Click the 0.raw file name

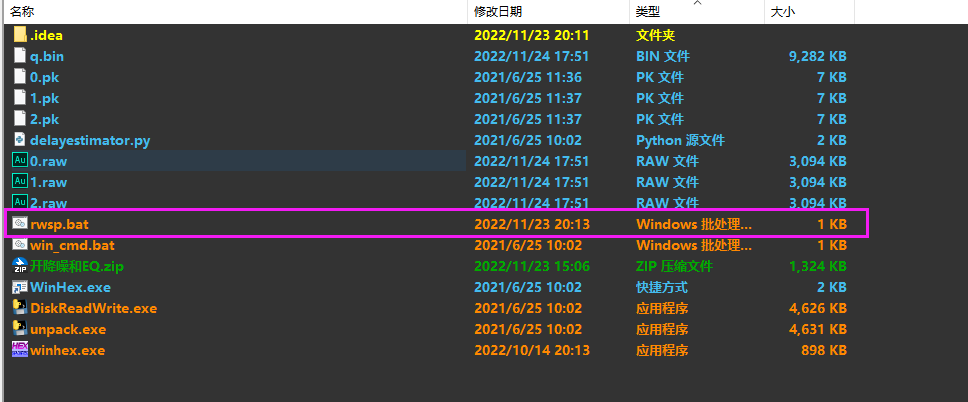pyautogui.click(x=49, y=161)
